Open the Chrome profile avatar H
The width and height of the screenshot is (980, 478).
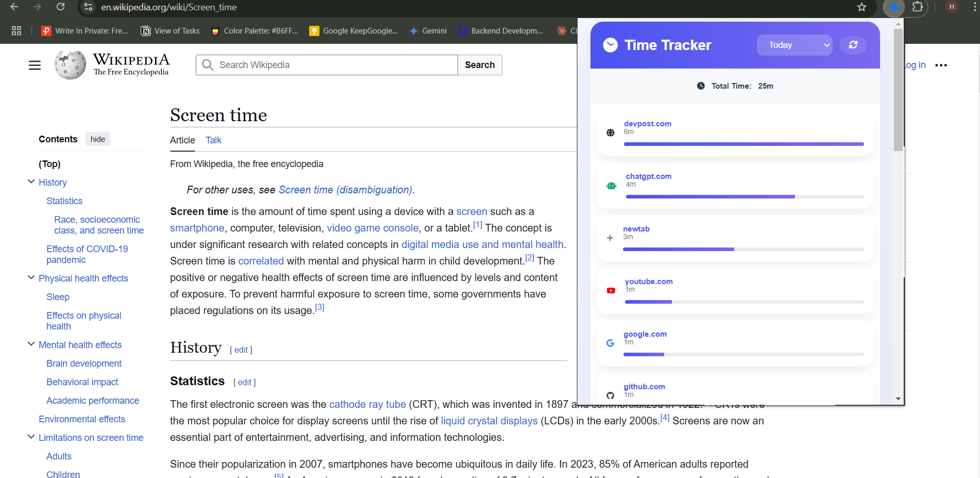(x=952, y=7)
